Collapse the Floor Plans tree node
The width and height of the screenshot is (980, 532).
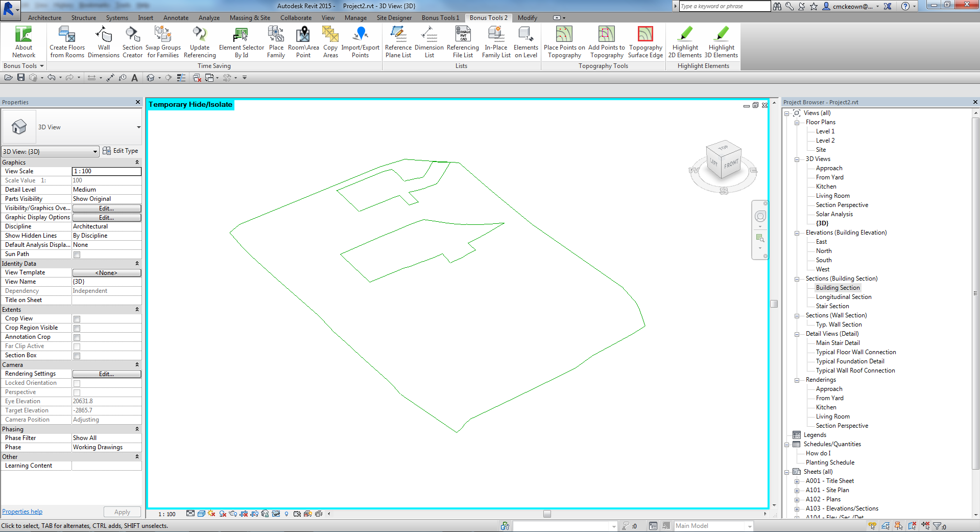(797, 123)
